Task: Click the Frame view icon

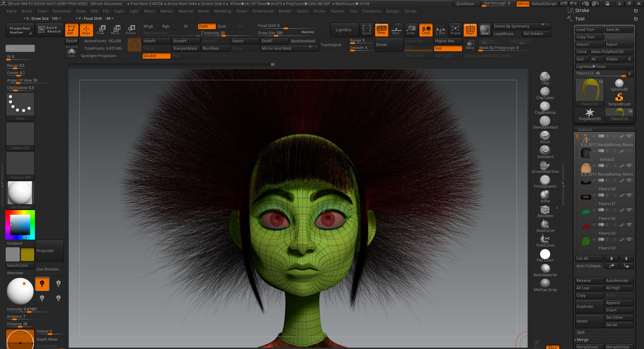Action: [455, 30]
